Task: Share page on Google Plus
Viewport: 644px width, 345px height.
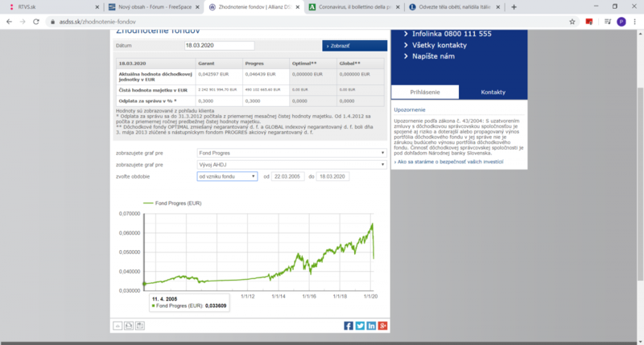Action: click(x=383, y=326)
